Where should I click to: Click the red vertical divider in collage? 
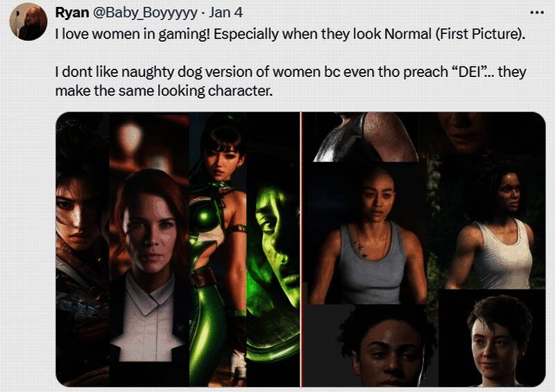[x=301, y=249]
